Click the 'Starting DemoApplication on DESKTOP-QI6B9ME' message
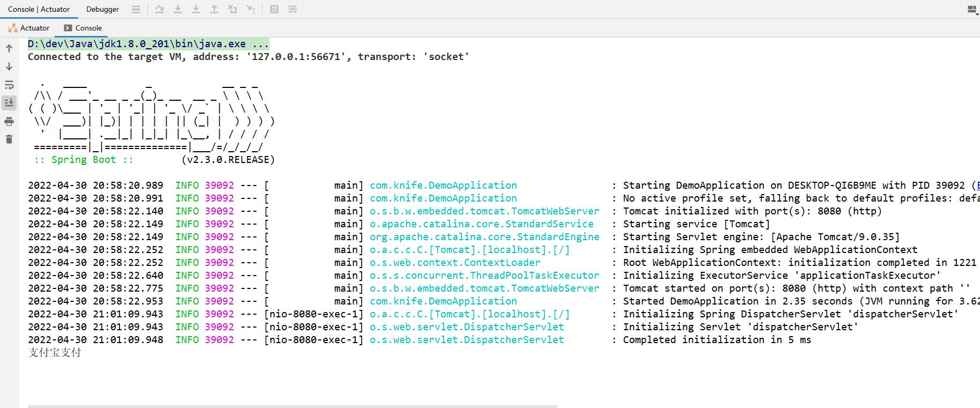Viewport: 980px width, 408px height. coord(801,186)
